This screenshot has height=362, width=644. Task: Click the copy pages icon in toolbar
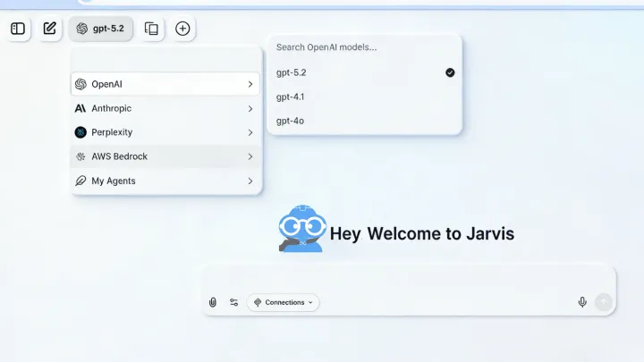click(151, 29)
